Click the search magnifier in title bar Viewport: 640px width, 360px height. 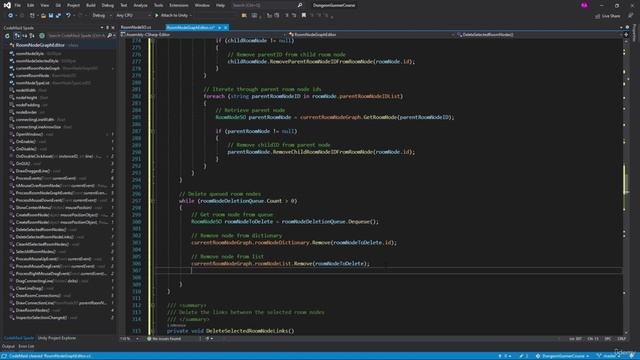300,5
